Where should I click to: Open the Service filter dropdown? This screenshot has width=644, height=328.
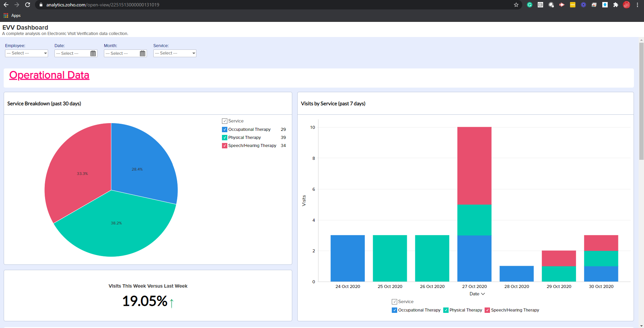point(175,53)
